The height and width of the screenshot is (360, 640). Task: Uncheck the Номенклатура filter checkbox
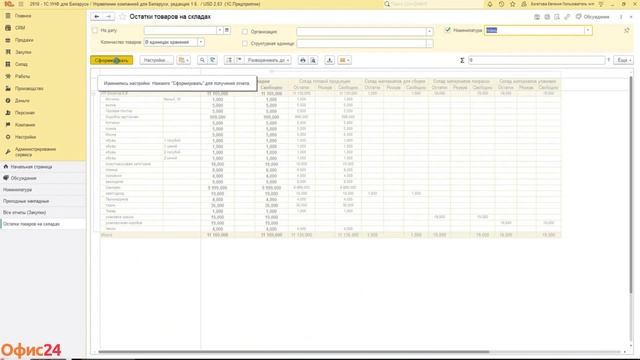point(448,30)
